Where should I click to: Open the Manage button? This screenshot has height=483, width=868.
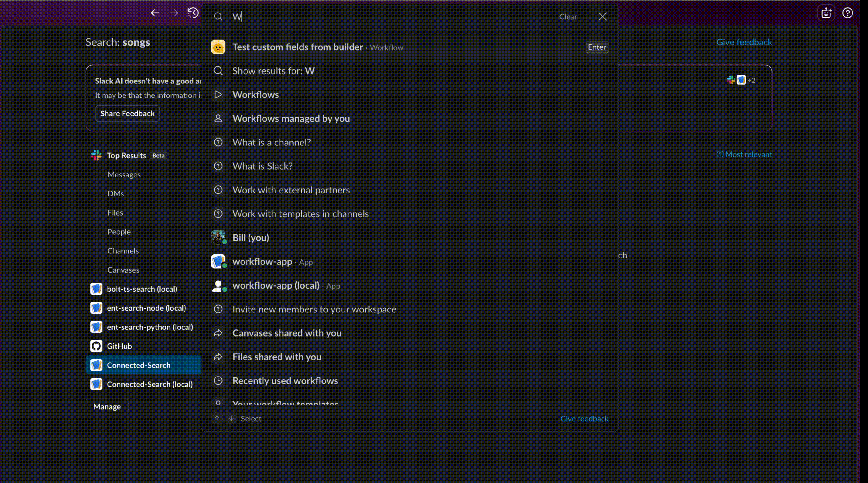point(107,406)
